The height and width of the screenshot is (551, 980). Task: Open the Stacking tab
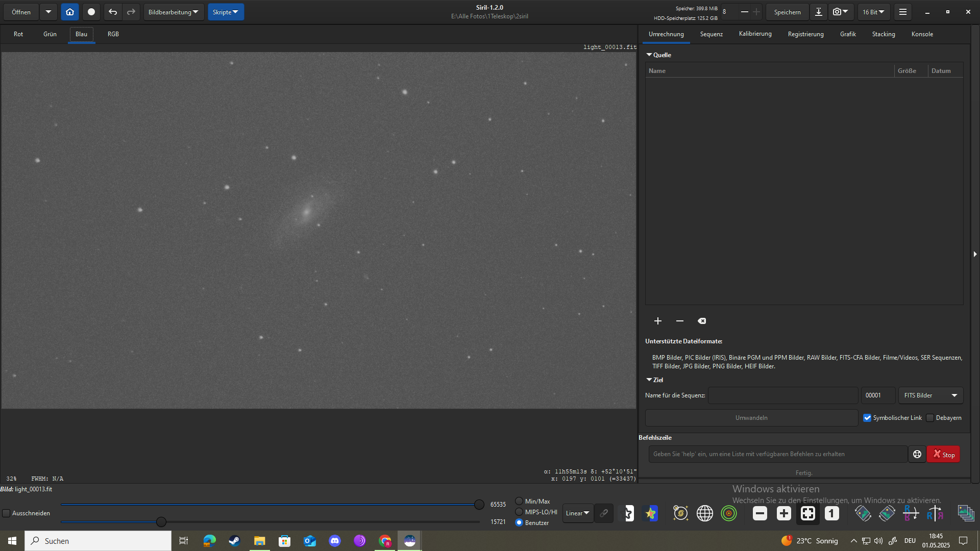pyautogui.click(x=884, y=34)
